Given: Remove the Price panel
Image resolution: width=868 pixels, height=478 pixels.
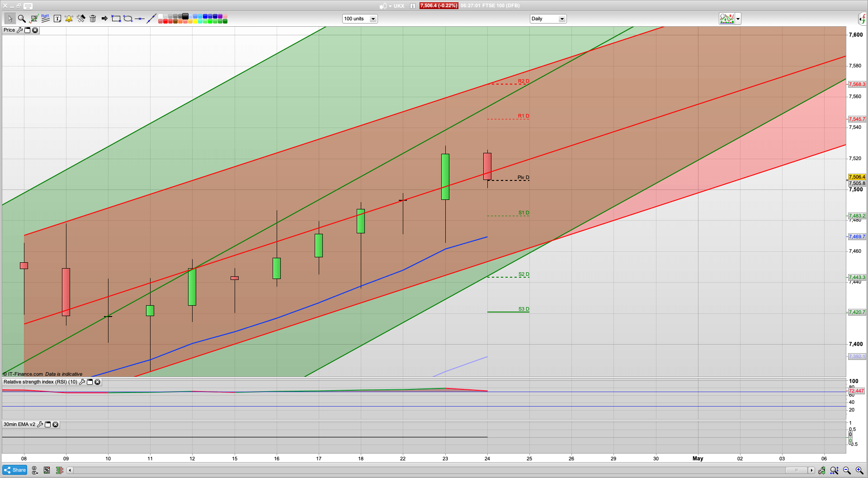Looking at the screenshot, I should pyautogui.click(x=35, y=30).
